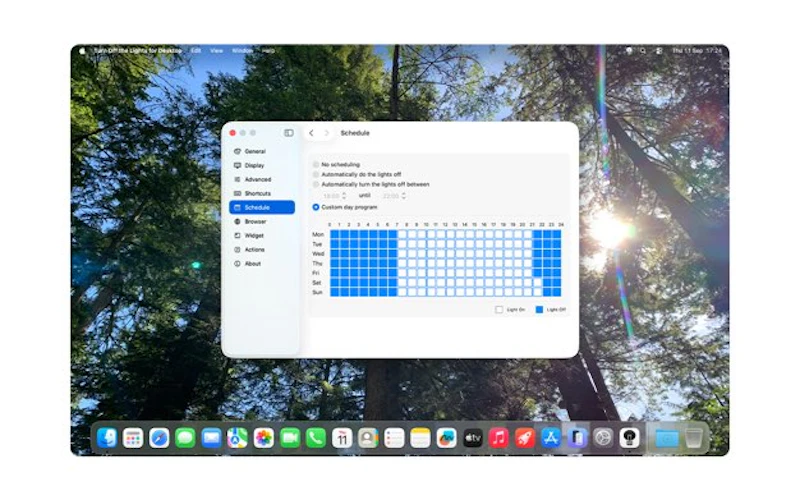Image resolution: width=800 pixels, height=500 pixels.
Task: Click the start time stepper arrows
Action: tap(344, 196)
